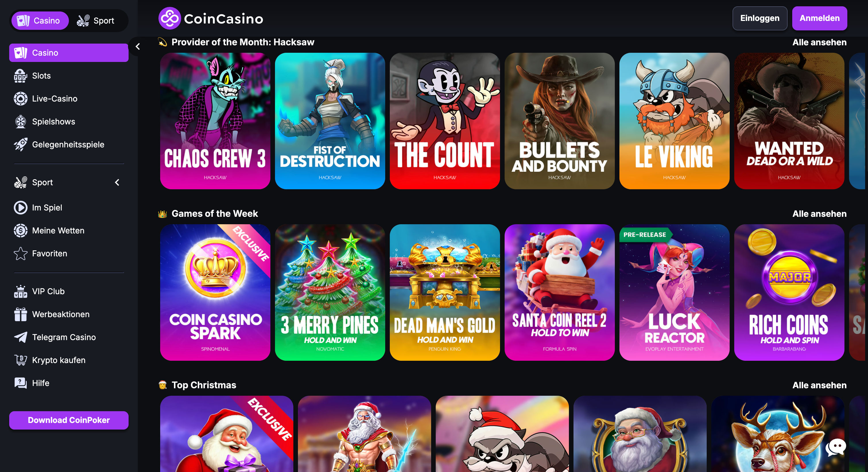Click the Gelegenheitsspiele rocket icon

(21, 145)
